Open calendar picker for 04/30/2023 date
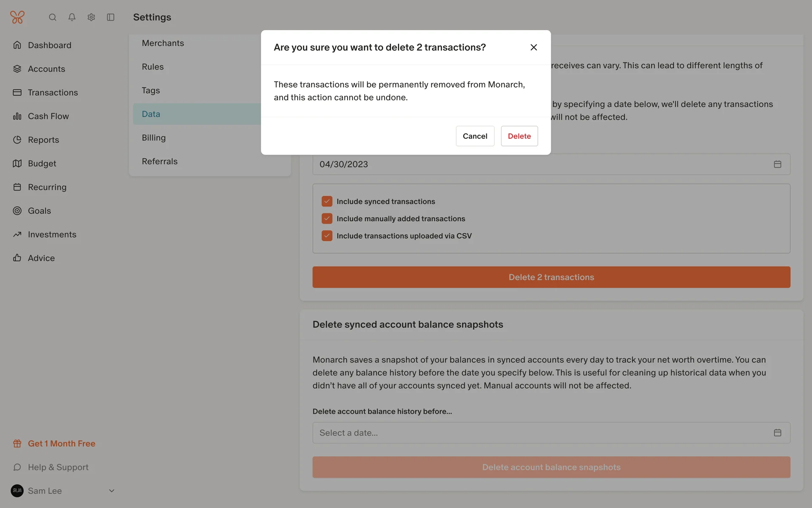Screen dimensions: 812x508 777,164
